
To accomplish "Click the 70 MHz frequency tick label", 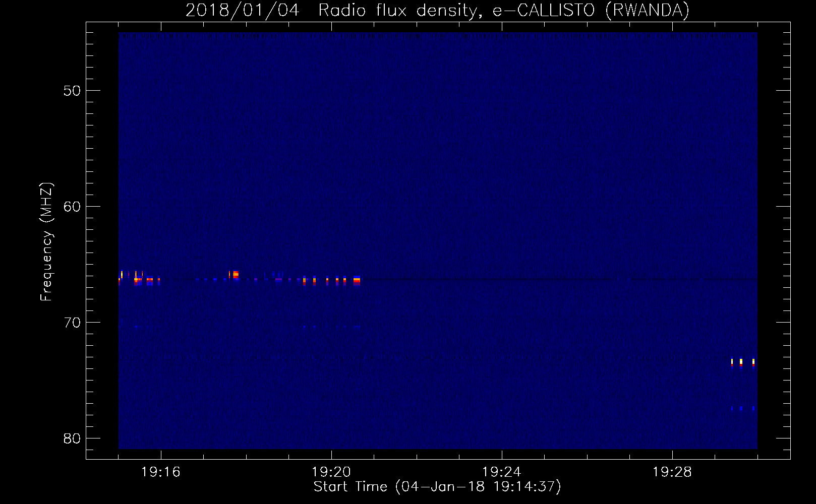I will pos(72,323).
